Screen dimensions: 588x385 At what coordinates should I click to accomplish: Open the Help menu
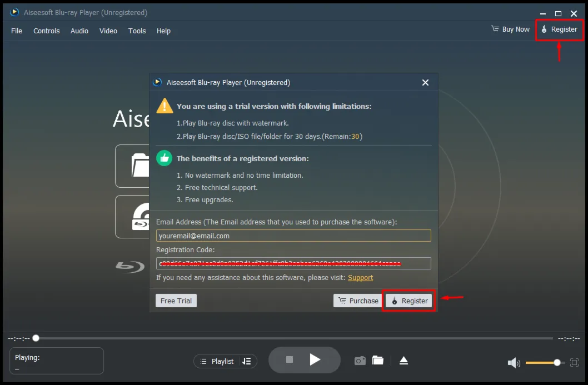(x=163, y=31)
